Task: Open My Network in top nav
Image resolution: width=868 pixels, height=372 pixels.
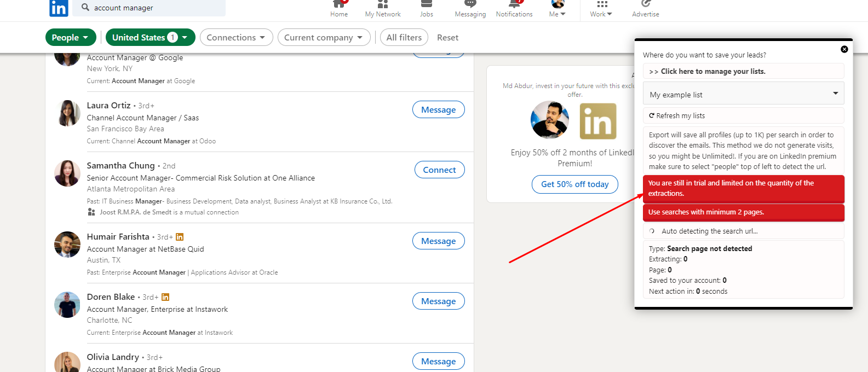Action: click(x=383, y=9)
